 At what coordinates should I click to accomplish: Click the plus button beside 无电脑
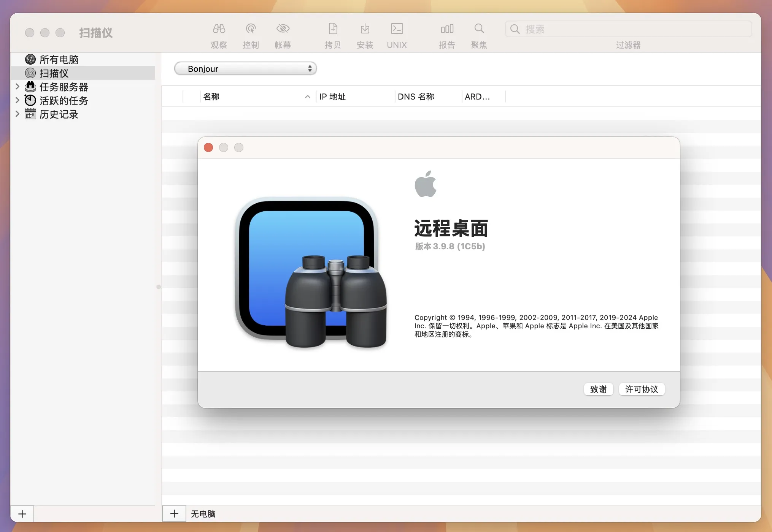[174, 514]
